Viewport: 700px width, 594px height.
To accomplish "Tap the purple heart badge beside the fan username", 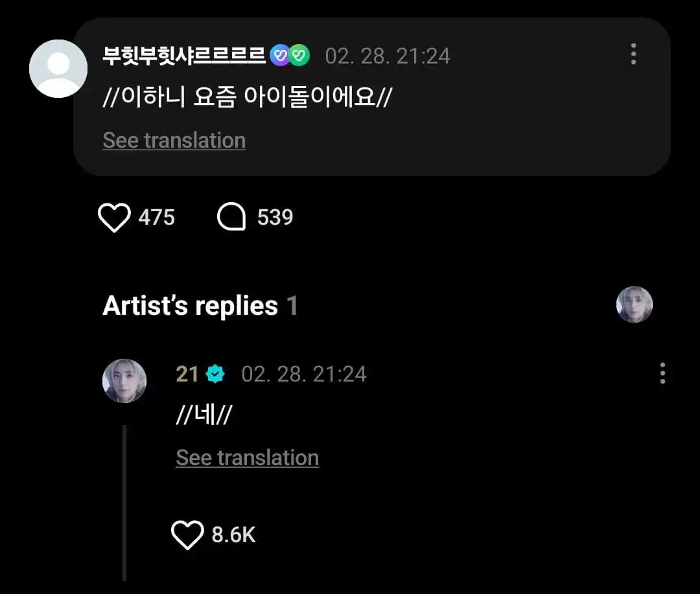I will tap(280, 56).
